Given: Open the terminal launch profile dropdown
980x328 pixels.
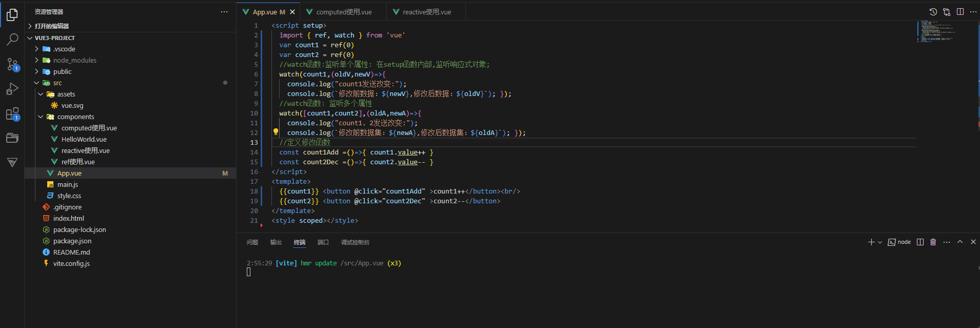Looking at the screenshot, I should [x=880, y=242].
